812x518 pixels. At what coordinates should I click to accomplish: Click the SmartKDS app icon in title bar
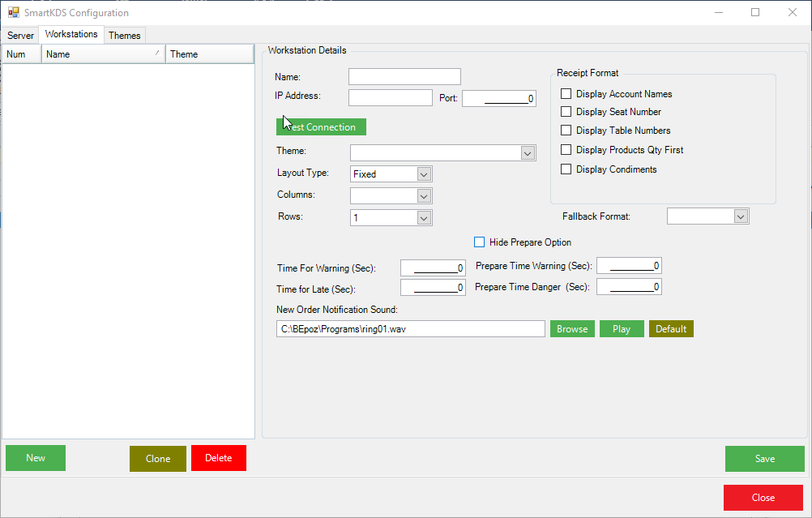pos(14,12)
